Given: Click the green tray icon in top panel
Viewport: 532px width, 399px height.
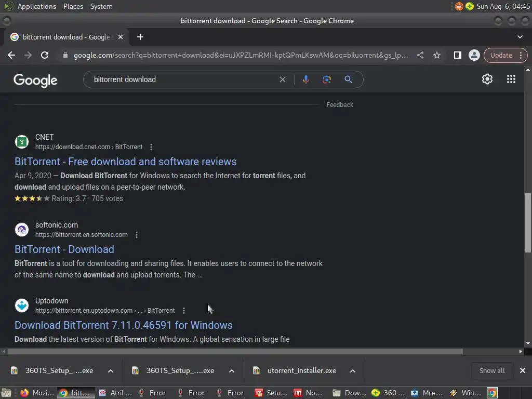Looking at the screenshot, I should [470, 6].
